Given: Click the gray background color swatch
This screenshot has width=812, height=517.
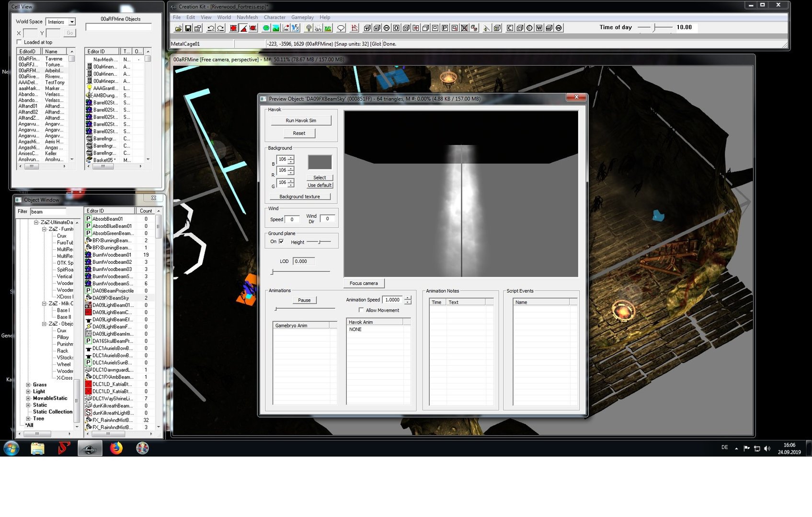Looking at the screenshot, I should coord(320,162).
